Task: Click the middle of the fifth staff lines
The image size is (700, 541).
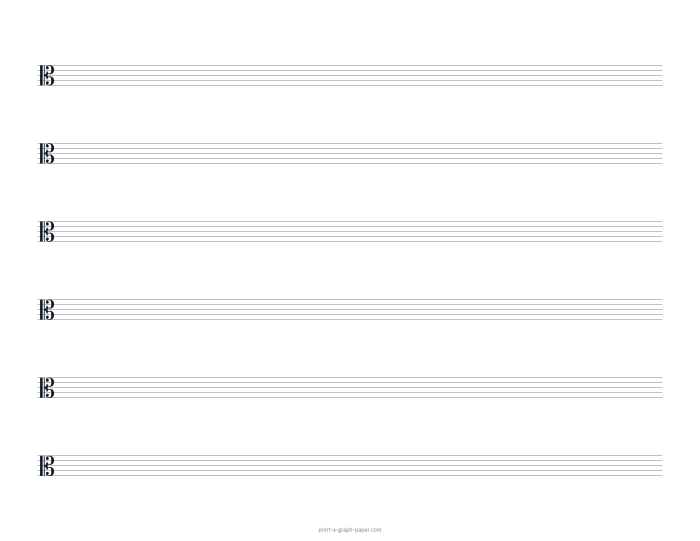Action: tap(350, 387)
